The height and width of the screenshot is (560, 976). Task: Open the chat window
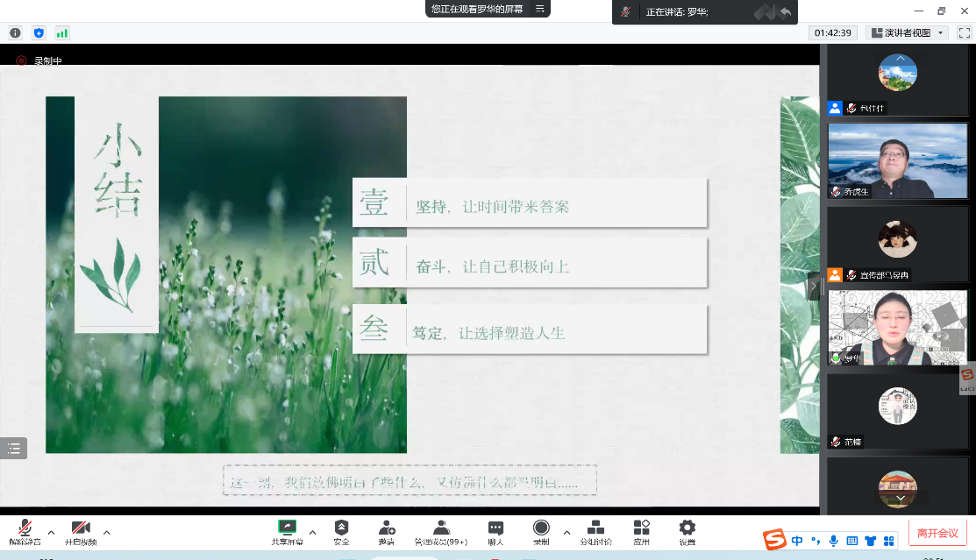495,528
